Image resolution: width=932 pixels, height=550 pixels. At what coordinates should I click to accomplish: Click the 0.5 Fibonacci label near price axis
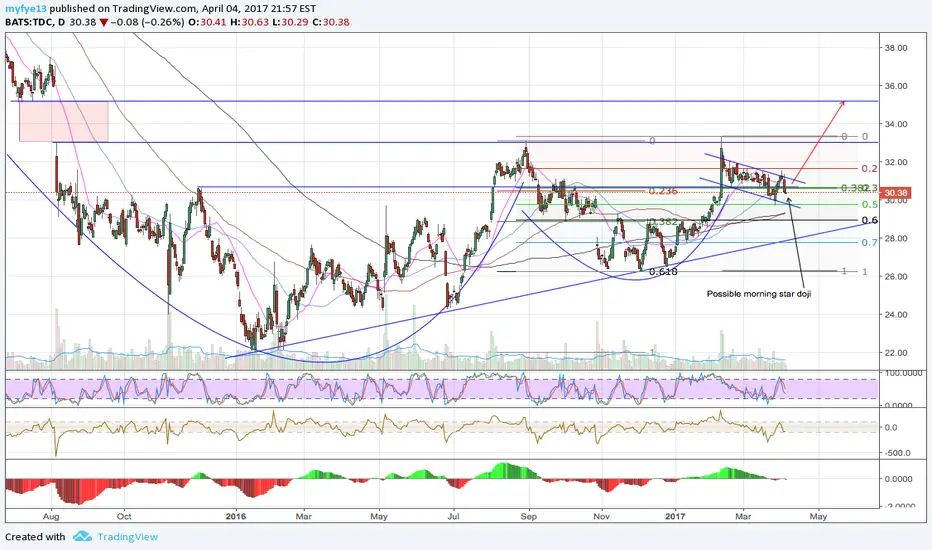870,204
